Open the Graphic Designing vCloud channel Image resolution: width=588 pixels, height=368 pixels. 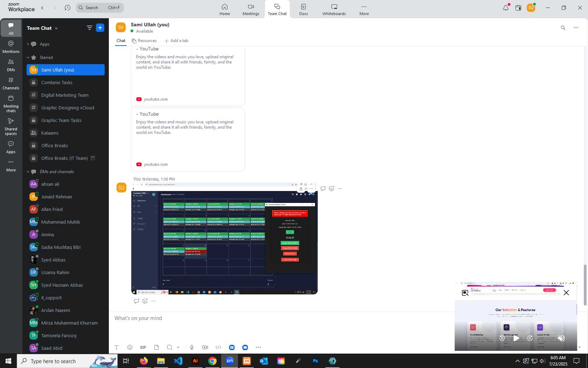65,108
